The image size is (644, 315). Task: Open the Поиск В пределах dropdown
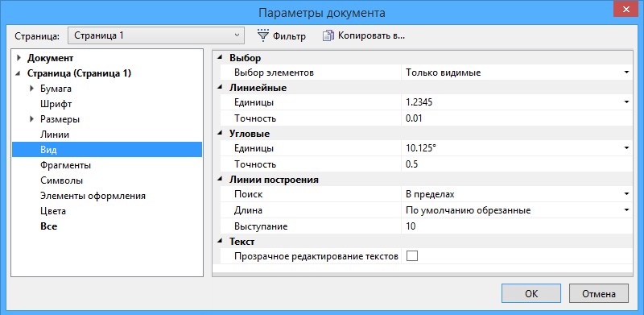point(626,193)
